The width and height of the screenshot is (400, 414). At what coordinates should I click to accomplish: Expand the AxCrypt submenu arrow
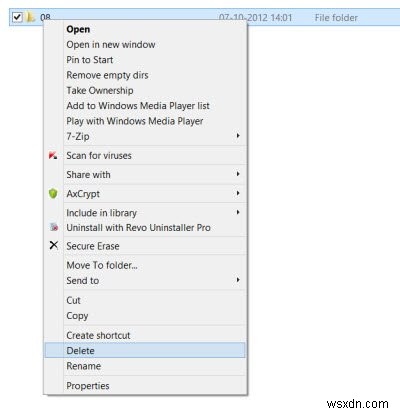[238, 193]
